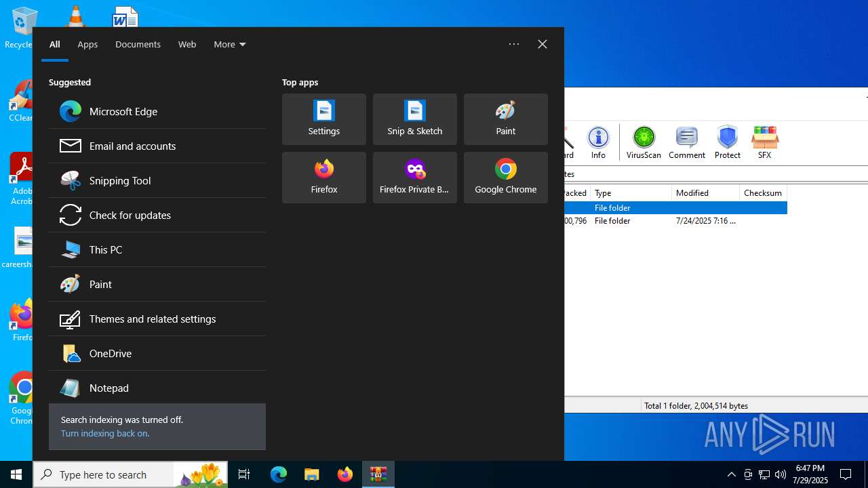This screenshot has height=488, width=868.
Task: Sort WinRAR list by Type column
Action: 631,193
